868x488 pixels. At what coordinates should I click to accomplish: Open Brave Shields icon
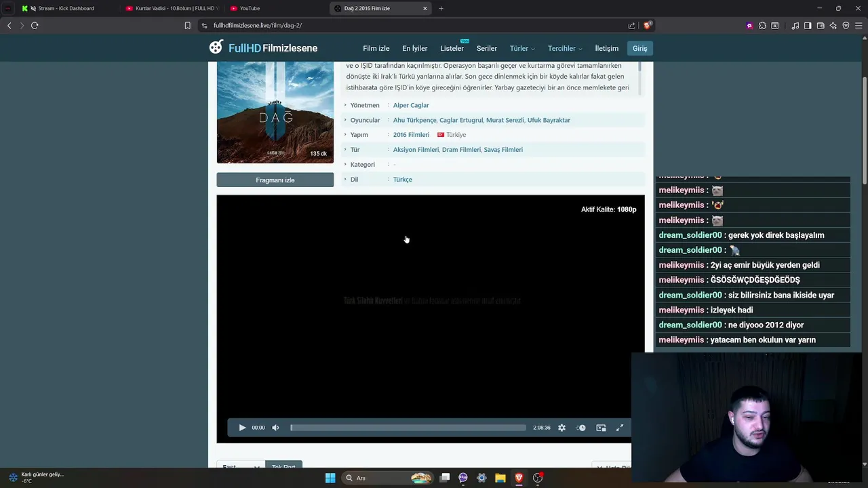pos(648,26)
